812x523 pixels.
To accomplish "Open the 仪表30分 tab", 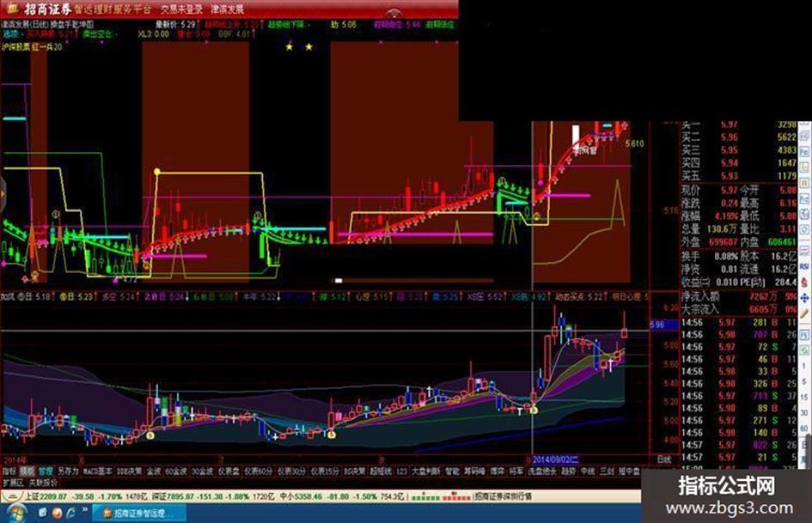I will pyautogui.click(x=291, y=471).
